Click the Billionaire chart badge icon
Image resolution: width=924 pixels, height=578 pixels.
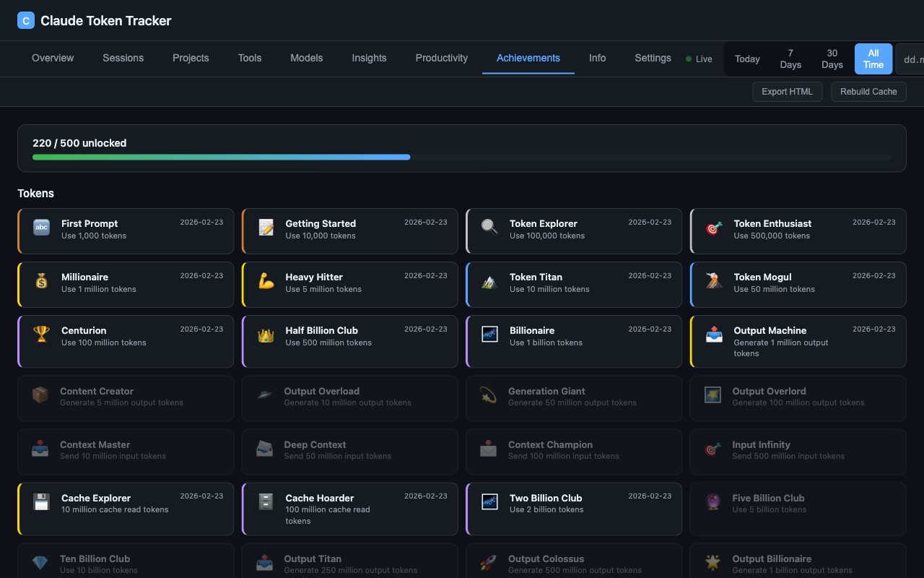click(489, 335)
